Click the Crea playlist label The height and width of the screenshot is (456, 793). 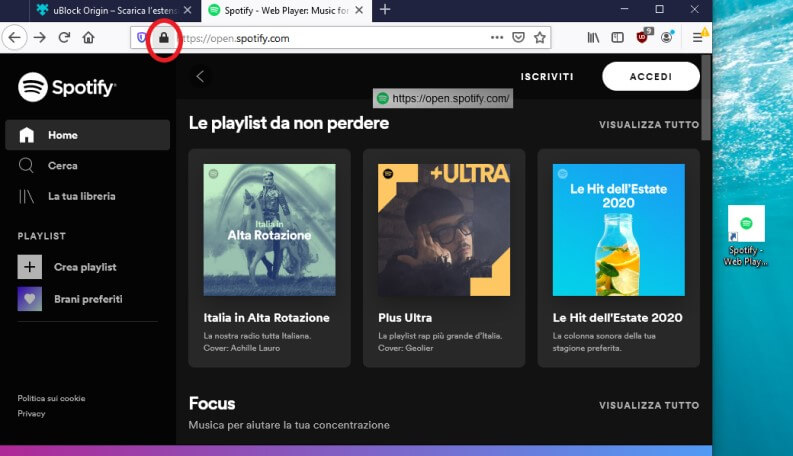[85, 267]
